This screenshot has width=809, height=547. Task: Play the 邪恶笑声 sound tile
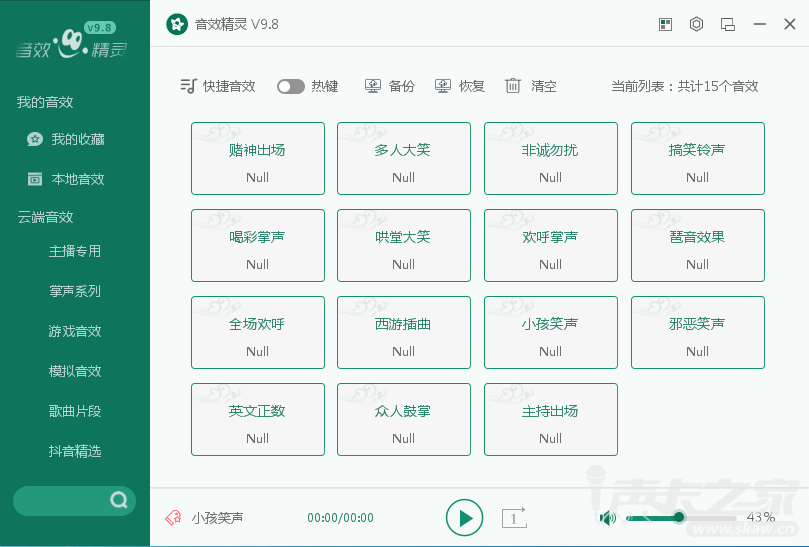pos(698,332)
